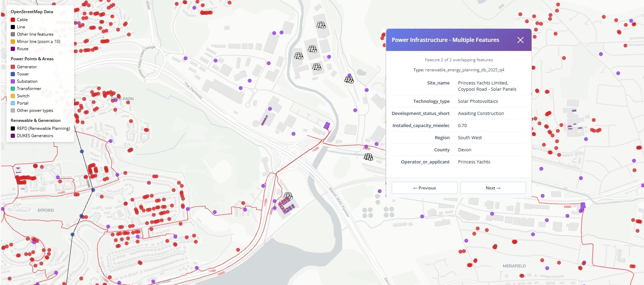Select the purple substation polygon above road junction
The width and height of the screenshot is (644, 285).
pyautogui.click(x=327, y=125)
